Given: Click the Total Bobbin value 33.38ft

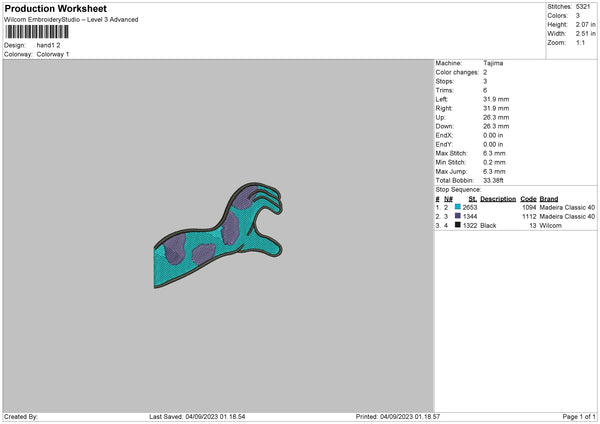Looking at the screenshot, I should pyautogui.click(x=493, y=180).
